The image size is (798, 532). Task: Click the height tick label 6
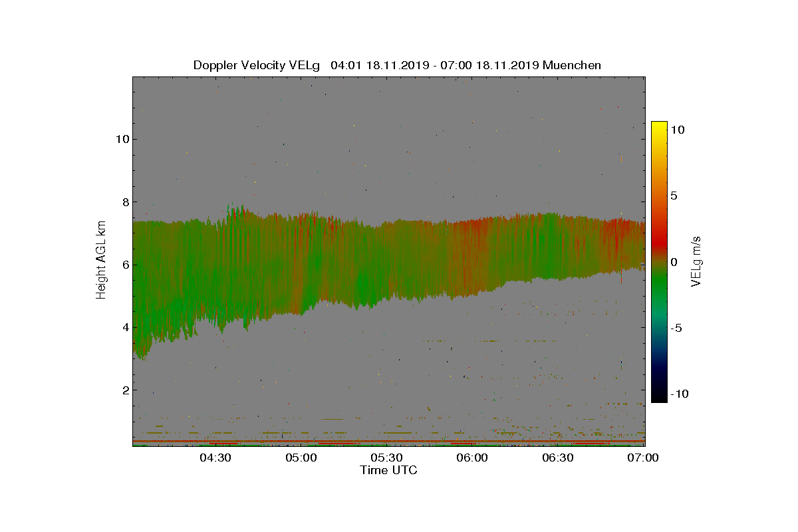[124, 264]
